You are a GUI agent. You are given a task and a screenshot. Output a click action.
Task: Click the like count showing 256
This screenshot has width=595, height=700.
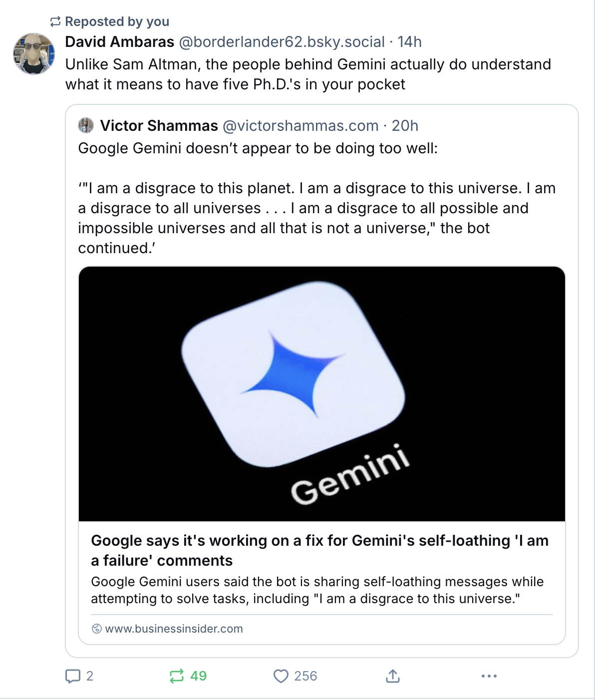pos(304,677)
